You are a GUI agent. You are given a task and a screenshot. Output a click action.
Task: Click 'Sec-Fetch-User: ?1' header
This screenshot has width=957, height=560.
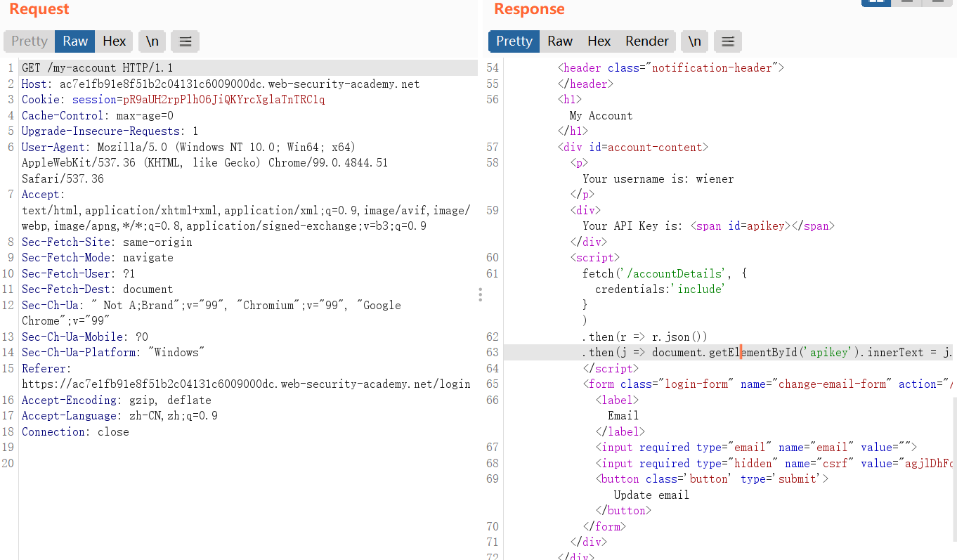(x=79, y=274)
